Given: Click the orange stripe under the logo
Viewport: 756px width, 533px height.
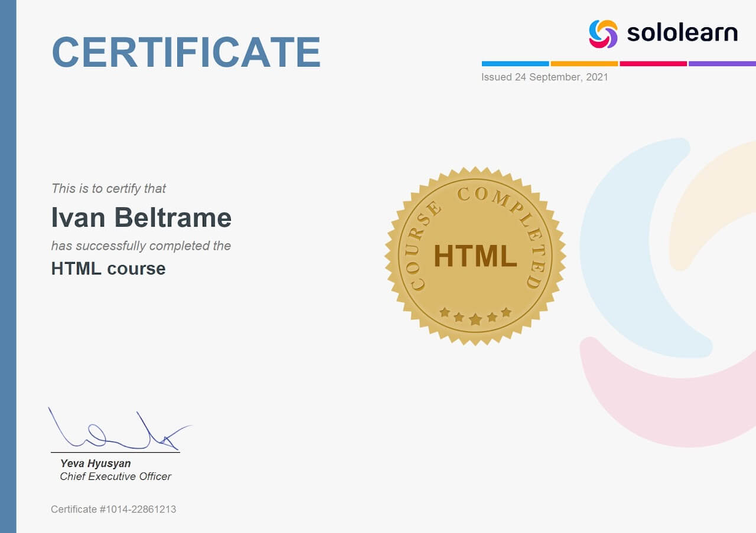Looking at the screenshot, I should pyautogui.click(x=584, y=61).
